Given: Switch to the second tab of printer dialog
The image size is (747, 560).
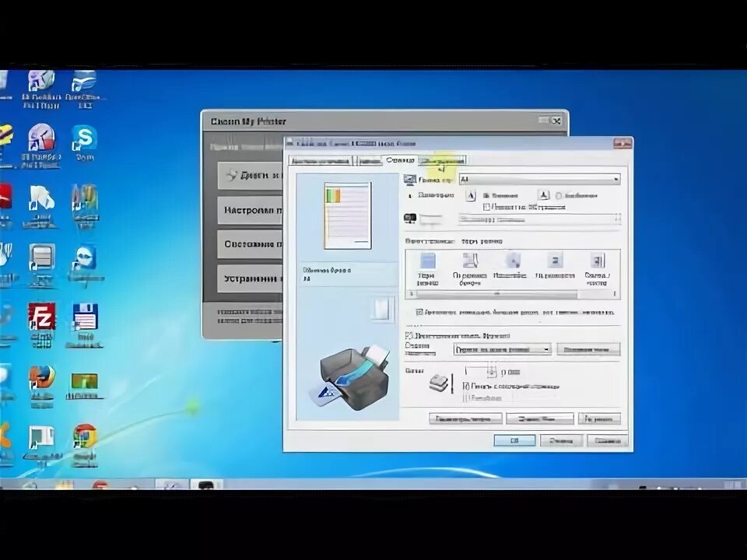Looking at the screenshot, I should (368, 161).
